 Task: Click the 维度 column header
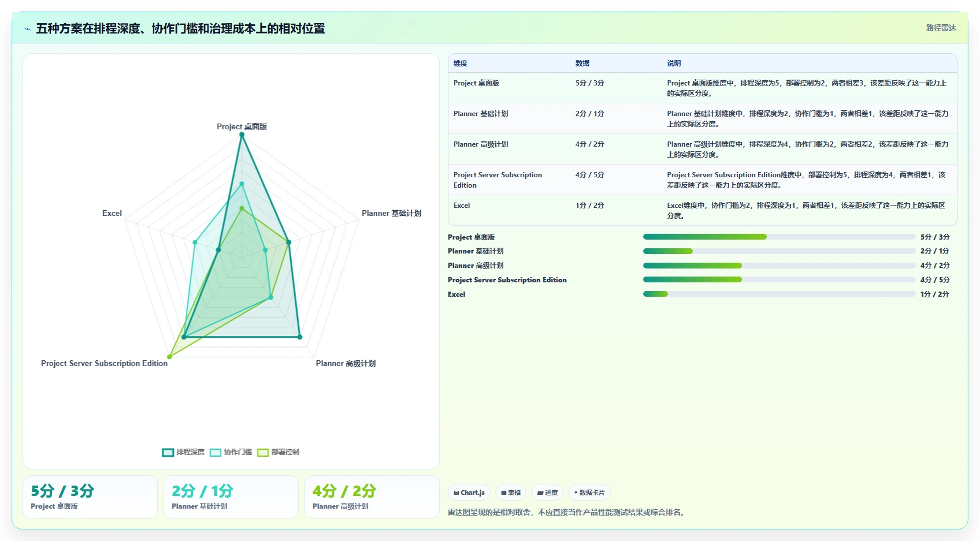click(461, 64)
